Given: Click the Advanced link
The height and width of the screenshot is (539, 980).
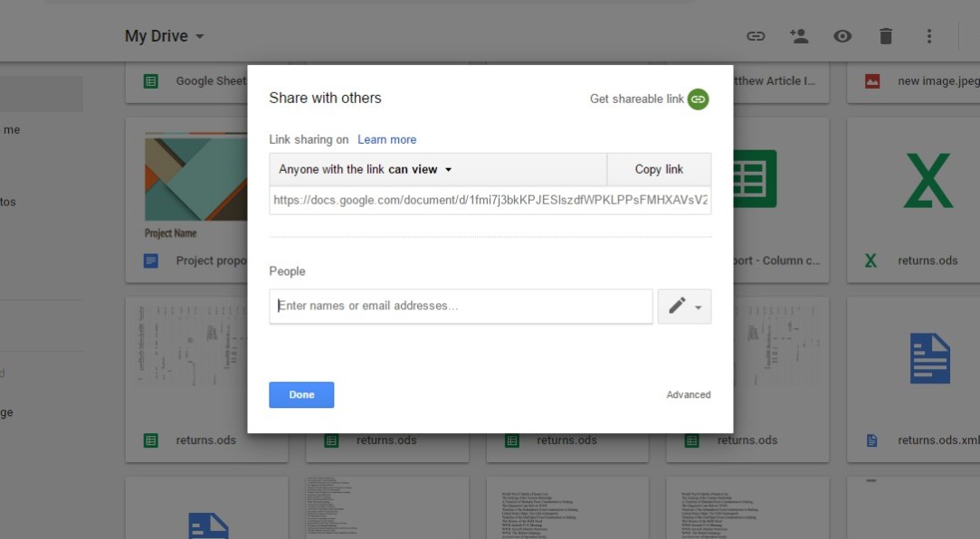Looking at the screenshot, I should [689, 394].
